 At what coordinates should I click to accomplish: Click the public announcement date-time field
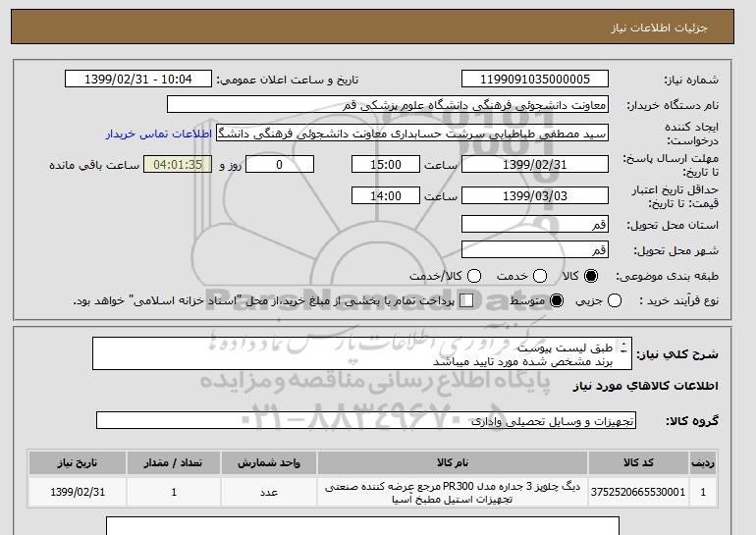click(x=138, y=80)
